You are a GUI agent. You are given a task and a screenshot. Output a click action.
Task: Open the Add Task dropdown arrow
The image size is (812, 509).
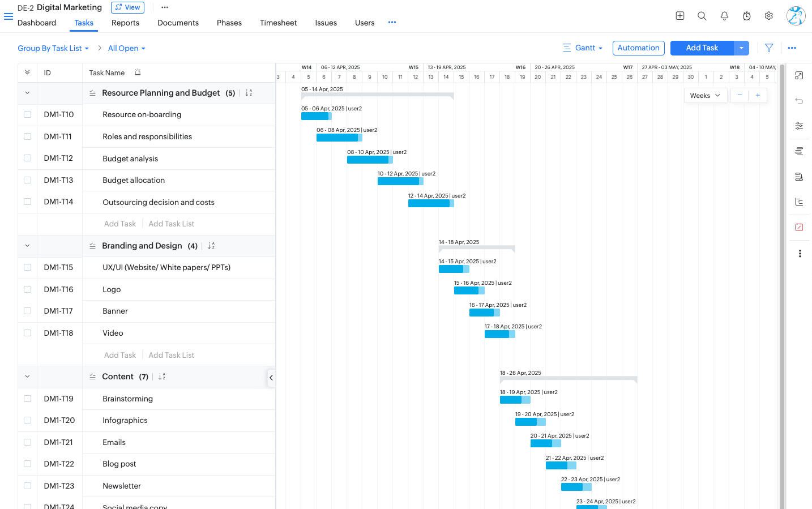coord(741,48)
